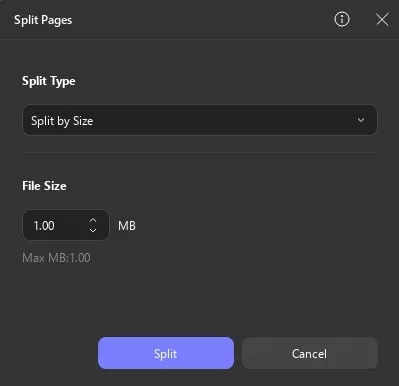Click the 'Split Pages' dialog title
The width and height of the screenshot is (399, 386).
pyautogui.click(x=43, y=20)
